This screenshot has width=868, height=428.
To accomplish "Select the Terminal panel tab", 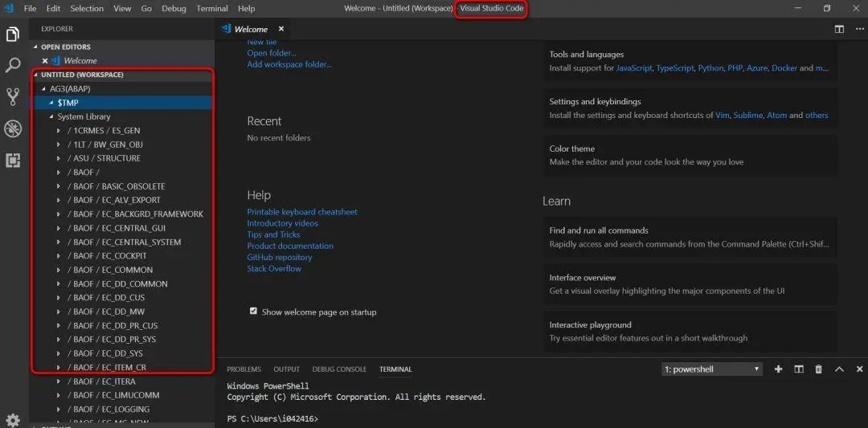I will 395,369.
